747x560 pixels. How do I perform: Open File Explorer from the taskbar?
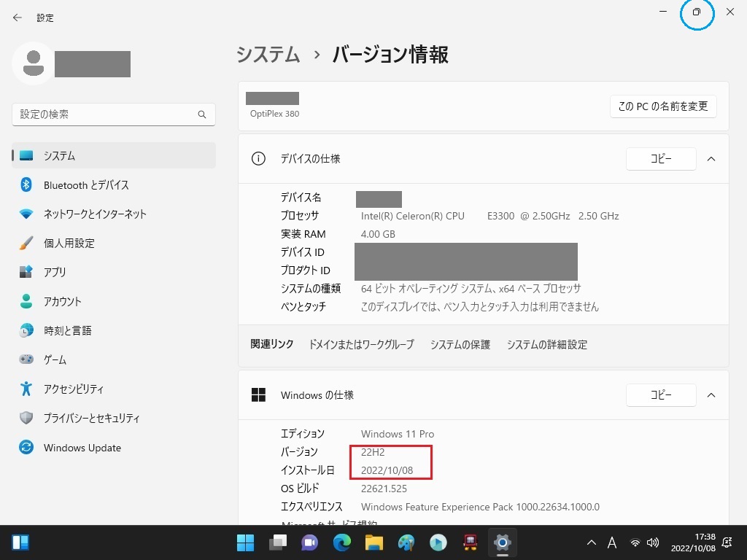374,542
